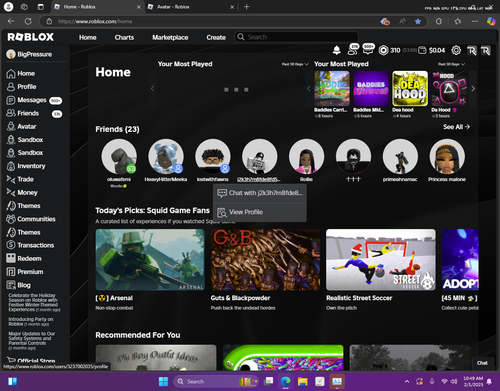Viewport: 500px width, 391px height.
Task: Open the settings gear icon
Action: (456, 50)
